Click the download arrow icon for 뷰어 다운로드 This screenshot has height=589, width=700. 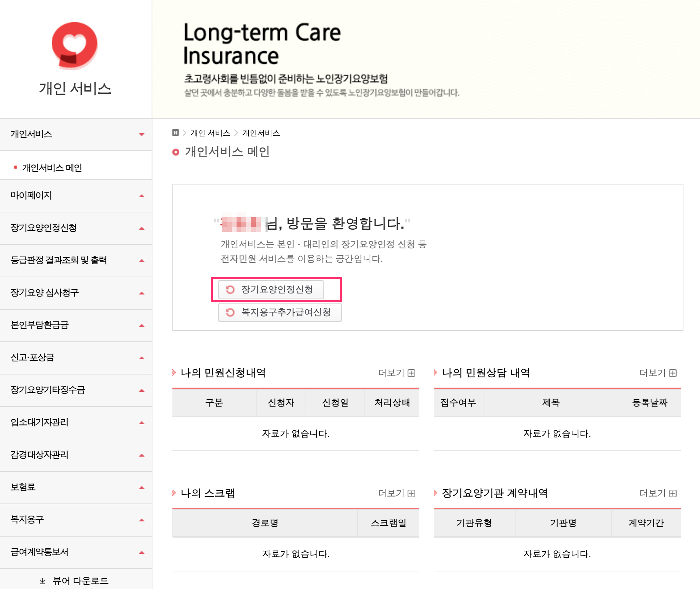[42, 581]
